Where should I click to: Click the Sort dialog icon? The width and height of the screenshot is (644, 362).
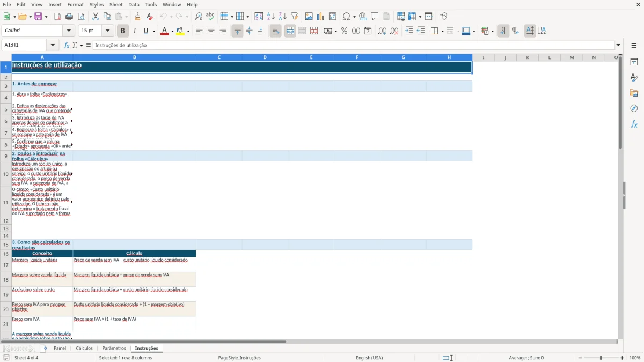259,17
